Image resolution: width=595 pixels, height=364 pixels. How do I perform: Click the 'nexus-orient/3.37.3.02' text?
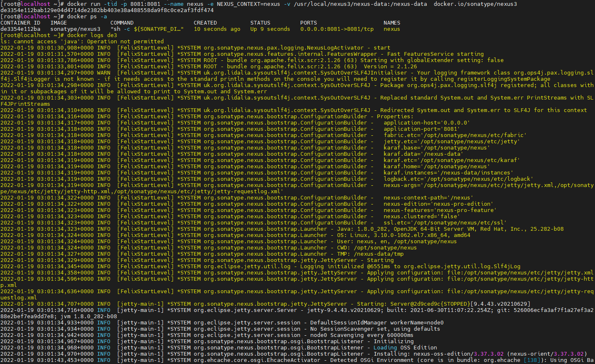(x=547, y=354)
